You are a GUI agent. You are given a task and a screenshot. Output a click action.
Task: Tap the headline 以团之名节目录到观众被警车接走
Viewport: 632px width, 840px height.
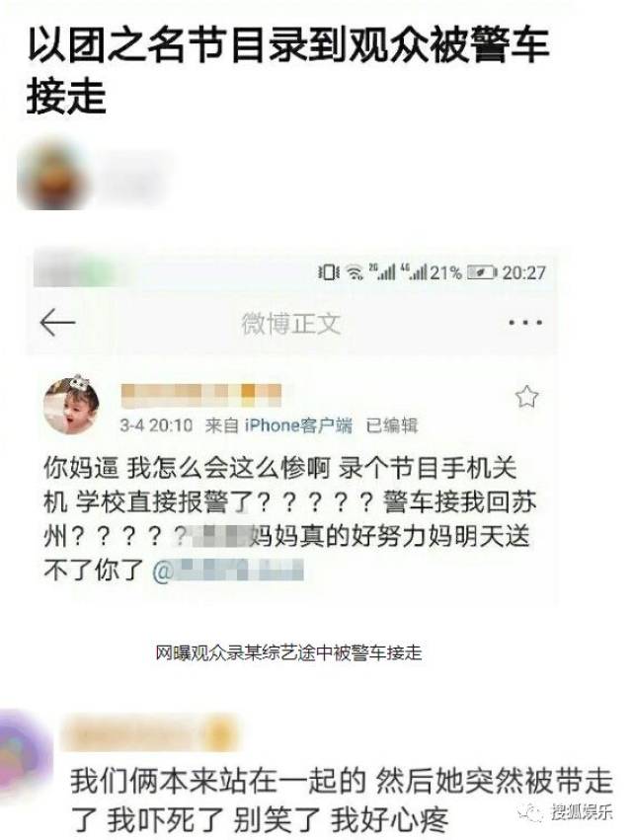pyautogui.click(x=288, y=71)
